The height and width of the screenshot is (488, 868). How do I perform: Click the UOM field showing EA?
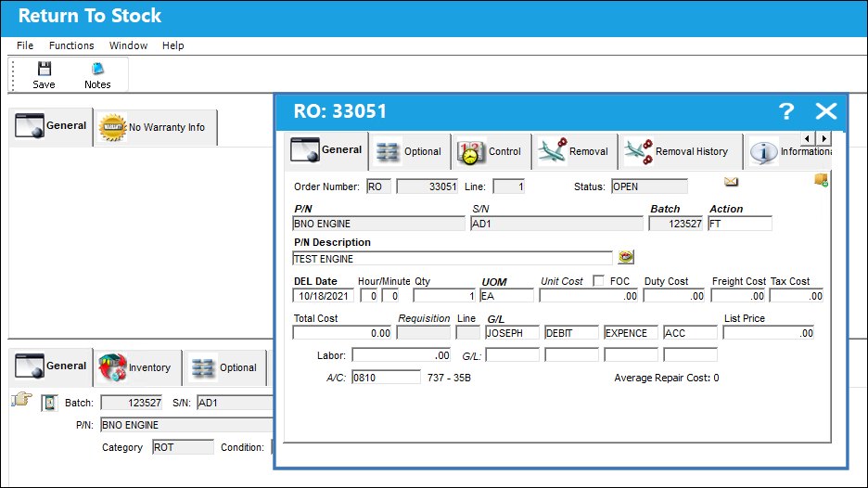point(506,296)
